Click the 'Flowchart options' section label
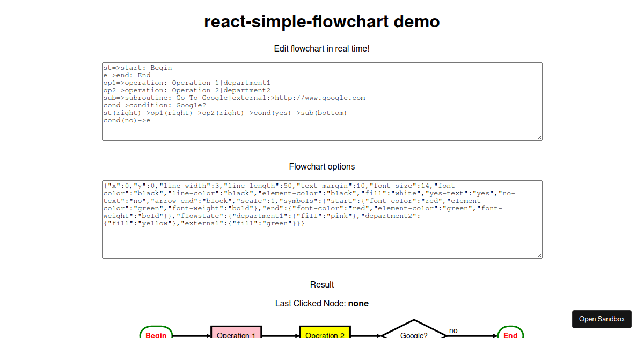This screenshot has width=644, height=338. 322,166
